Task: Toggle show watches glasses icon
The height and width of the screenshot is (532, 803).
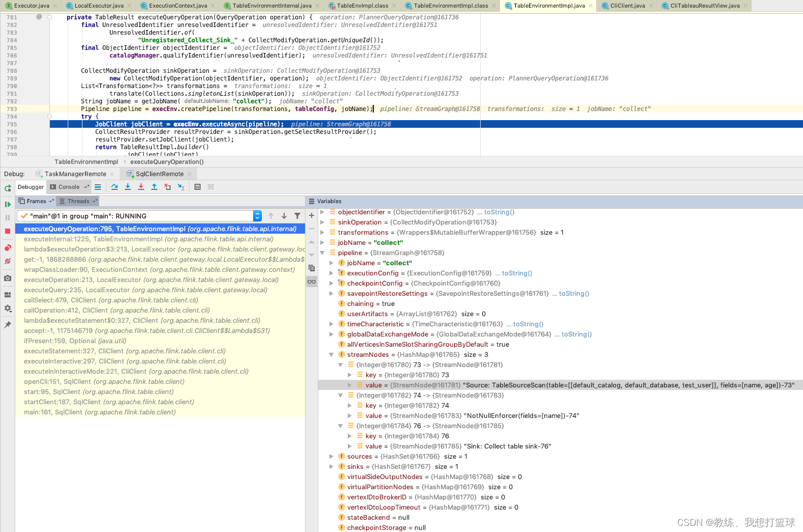Action: coord(312,282)
